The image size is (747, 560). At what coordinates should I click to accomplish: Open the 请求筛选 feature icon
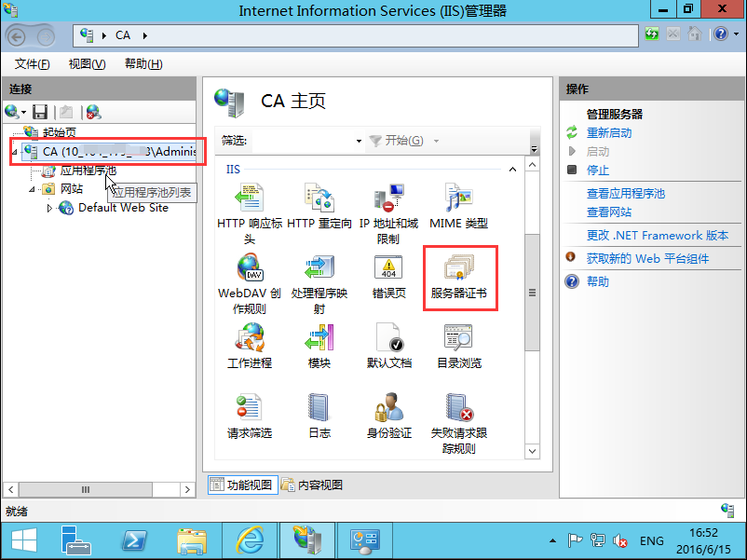[x=250, y=415]
